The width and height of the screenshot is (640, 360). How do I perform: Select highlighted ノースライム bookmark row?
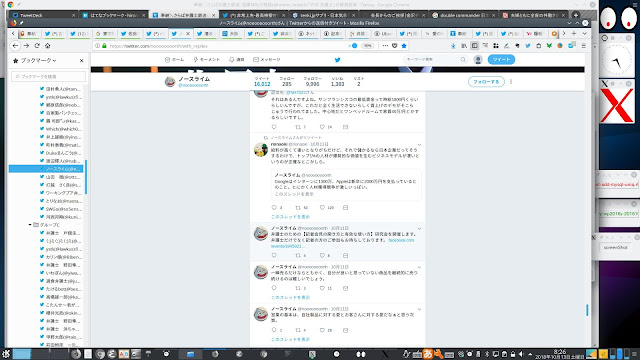[47, 169]
